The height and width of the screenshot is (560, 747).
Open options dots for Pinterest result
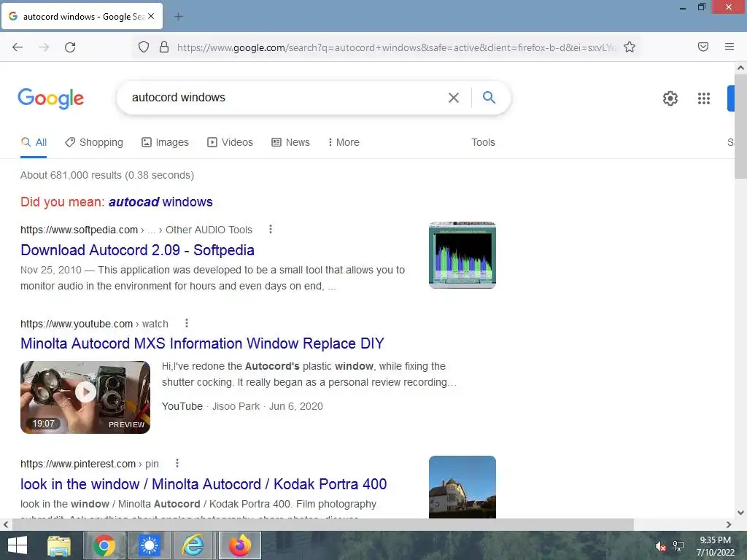click(177, 463)
